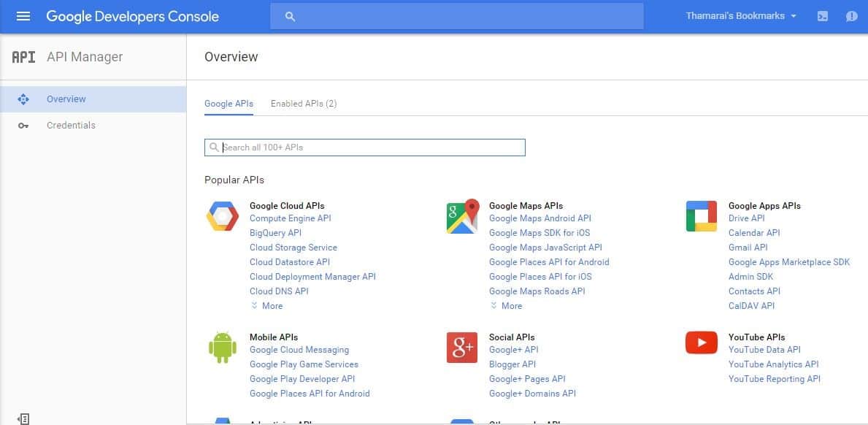Click the search magnifier in top bar
This screenshot has width=868, height=425.
tap(290, 17)
